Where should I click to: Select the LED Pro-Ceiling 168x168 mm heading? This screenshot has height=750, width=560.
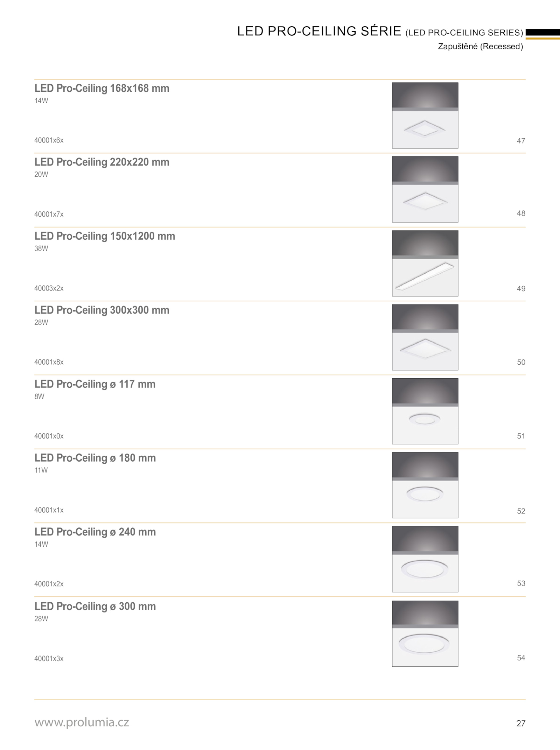[x=102, y=88]
